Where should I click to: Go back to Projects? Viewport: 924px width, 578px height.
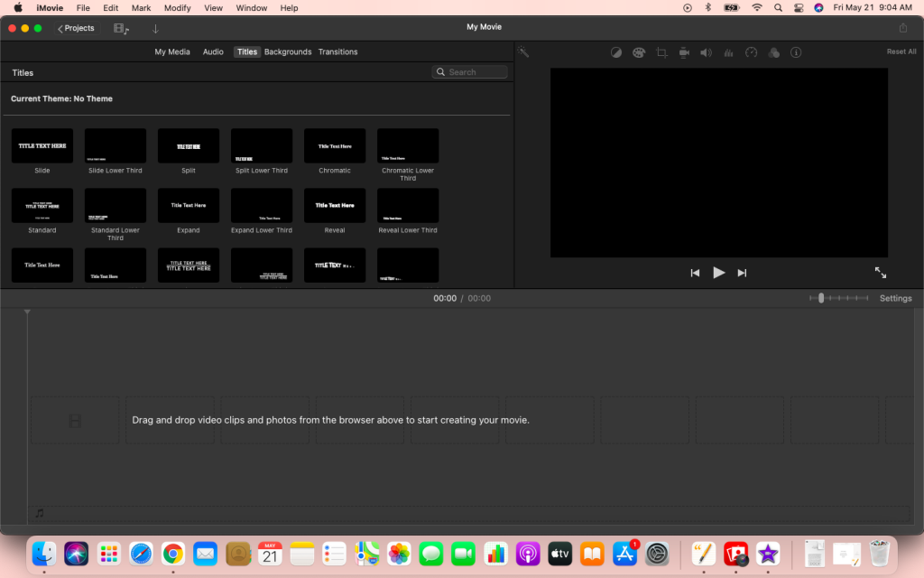click(x=76, y=28)
